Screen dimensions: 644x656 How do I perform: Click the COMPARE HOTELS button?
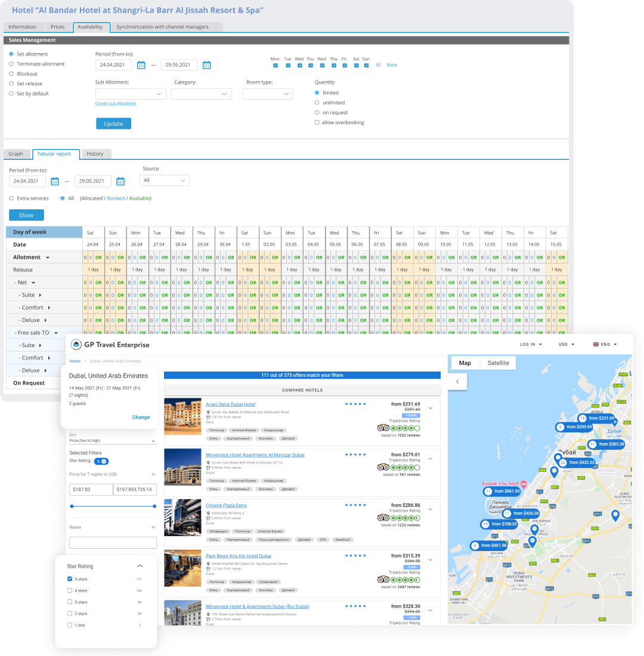[x=302, y=390]
